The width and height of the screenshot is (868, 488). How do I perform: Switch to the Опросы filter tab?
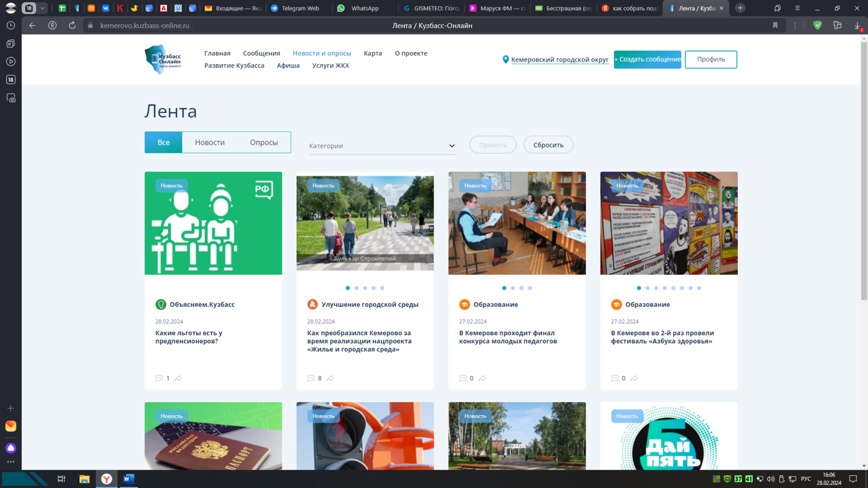click(x=264, y=142)
